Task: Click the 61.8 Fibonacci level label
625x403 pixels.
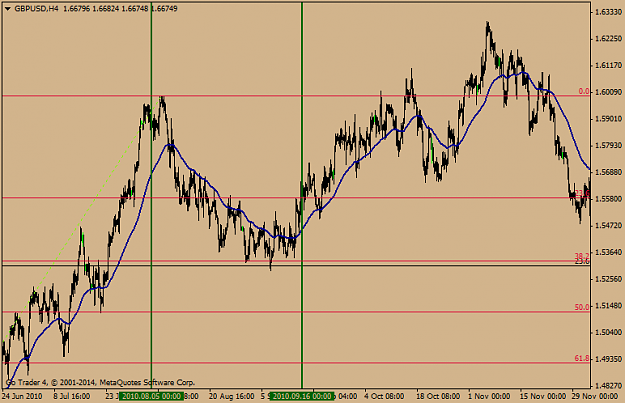Action: pyautogui.click(x=582, y=358)
